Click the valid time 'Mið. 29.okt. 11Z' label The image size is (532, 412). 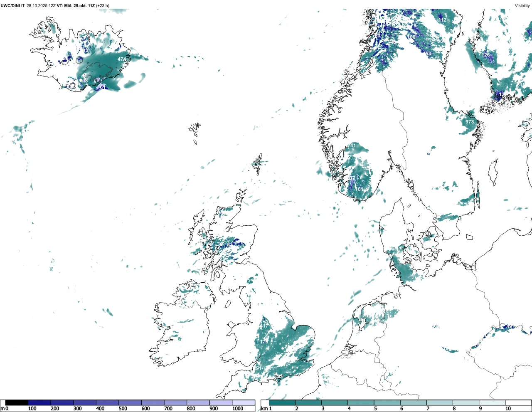(79, 5)
